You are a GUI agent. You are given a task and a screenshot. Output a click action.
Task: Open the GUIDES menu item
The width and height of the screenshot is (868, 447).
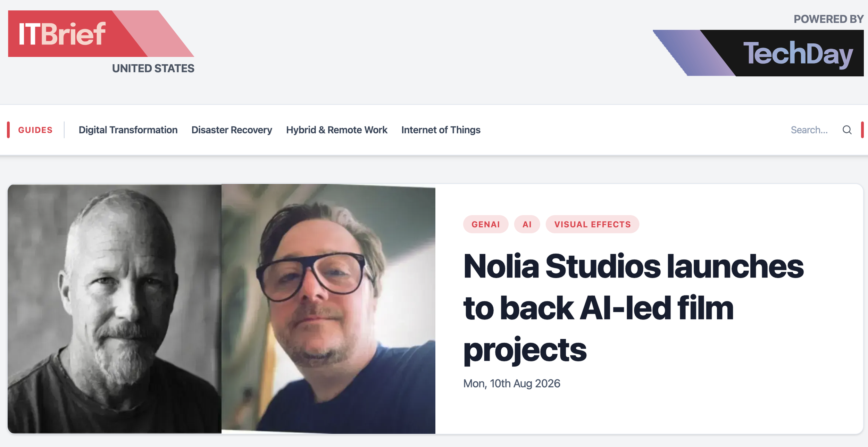35,130
